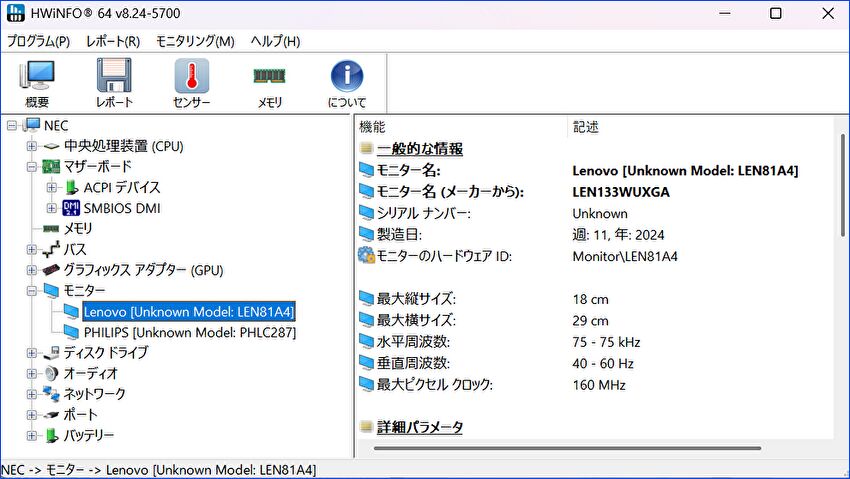The width and height of the screenshot is (850, 479).
Task: Open the モニタリング(M) menu
Action: (195, 41)
